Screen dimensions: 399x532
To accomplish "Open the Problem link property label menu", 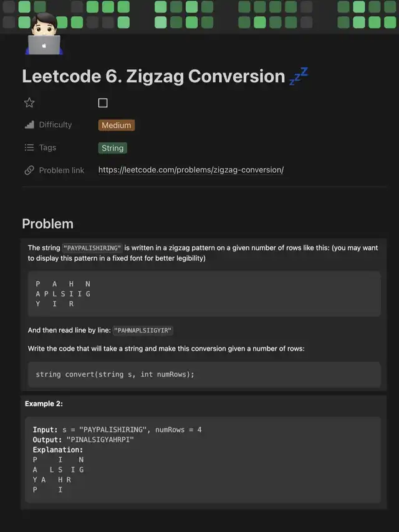I will pyautogui.click(x=61, y=170).
